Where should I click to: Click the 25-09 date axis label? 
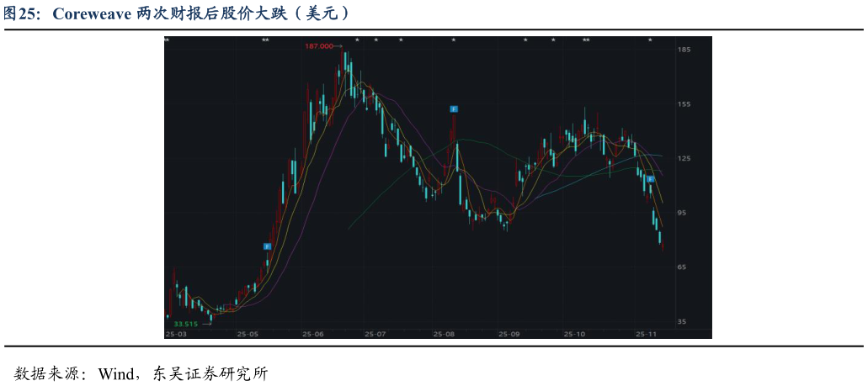(509, 334)
